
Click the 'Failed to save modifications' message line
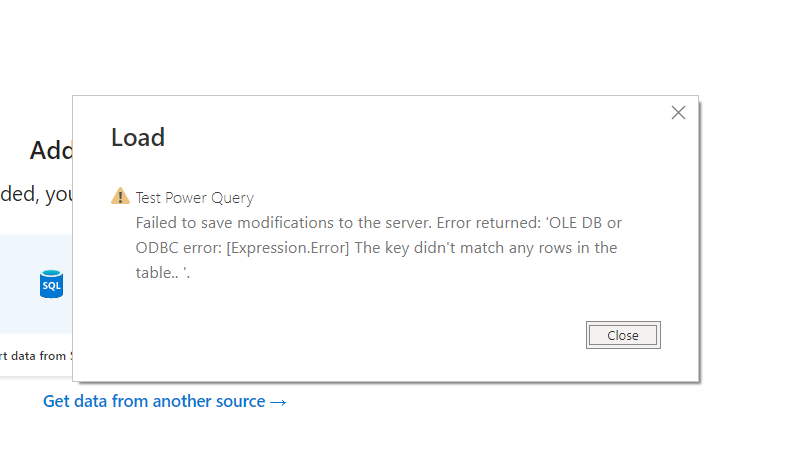[378, 223]
